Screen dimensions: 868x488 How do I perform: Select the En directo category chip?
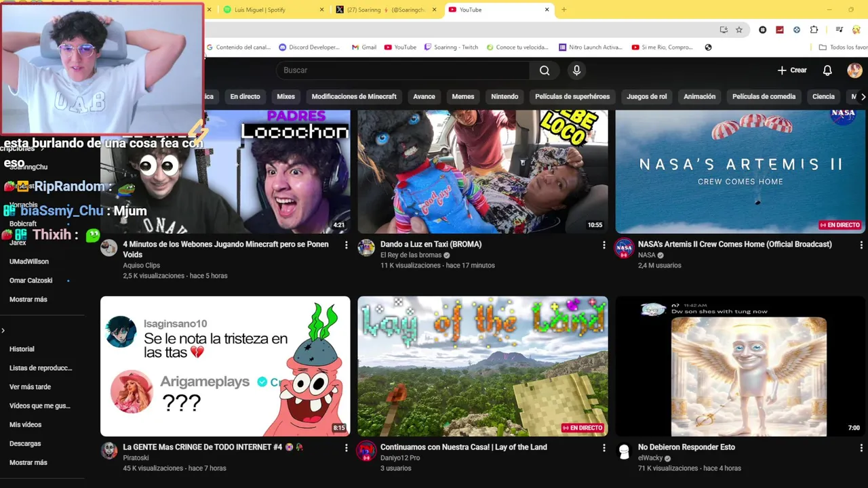click(245, 97)
